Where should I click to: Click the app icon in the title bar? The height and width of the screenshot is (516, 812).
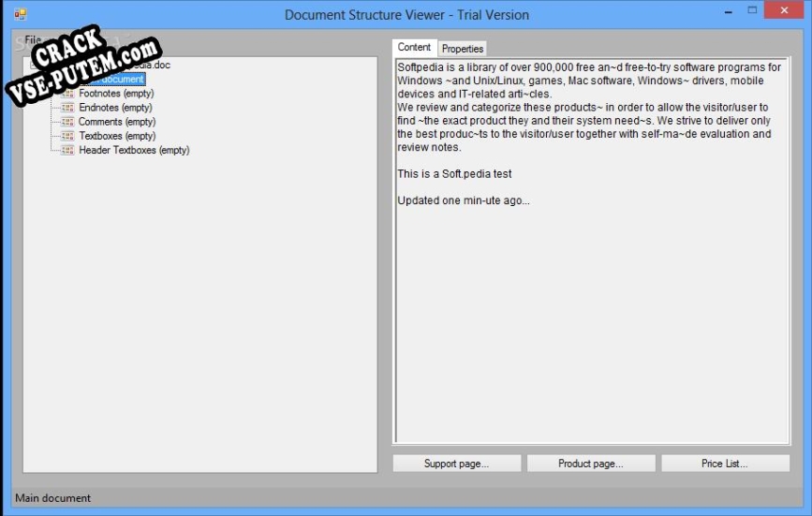21,14
